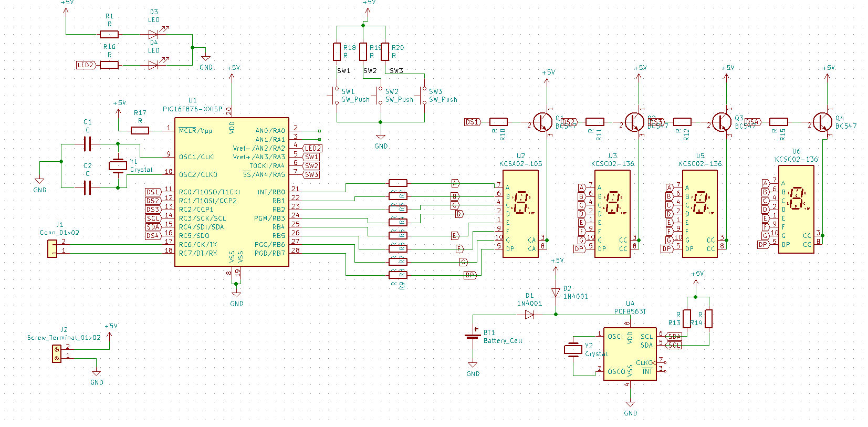
Task: Select the SW3 push button symbol
Action: [424, 96]
